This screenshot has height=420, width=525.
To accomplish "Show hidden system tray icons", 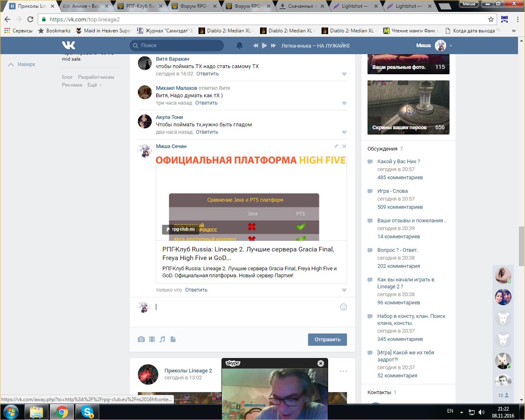I will click(461, 412).
